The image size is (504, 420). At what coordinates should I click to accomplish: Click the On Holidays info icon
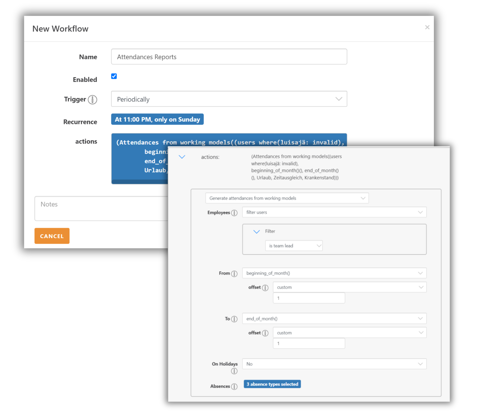coord(234,371)
